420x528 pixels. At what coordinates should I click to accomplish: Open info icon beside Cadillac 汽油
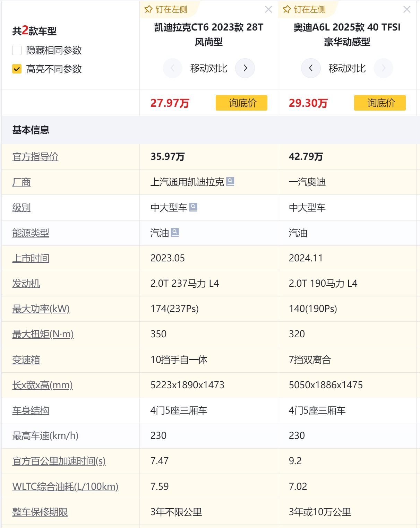175,232
